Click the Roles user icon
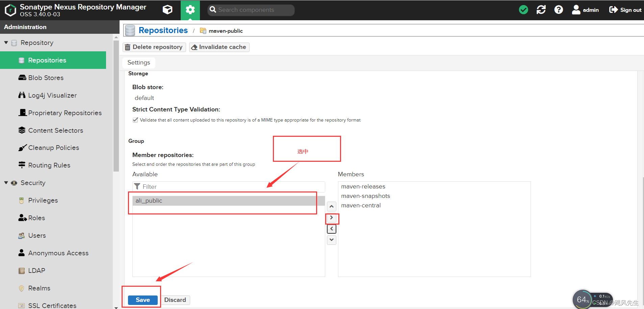Viewport: 644px width, 309px height. point(22,217)
